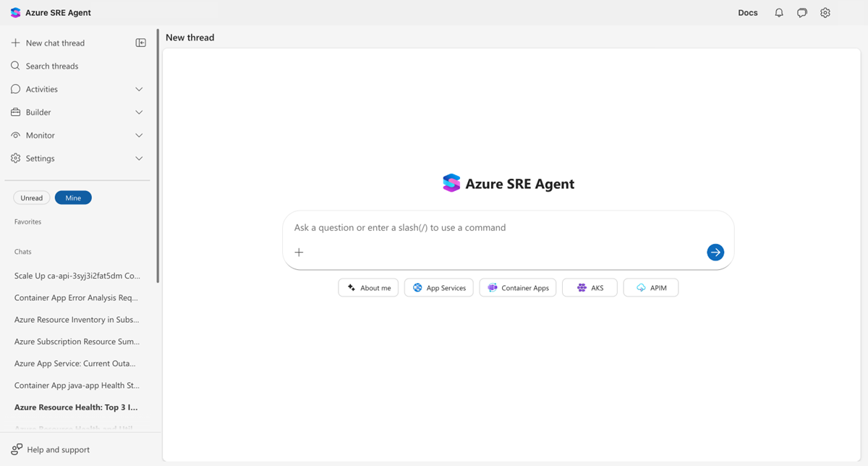868x466 pixels.
Task: Click the Activities speech bubble icon
Action: pos(15,89)
